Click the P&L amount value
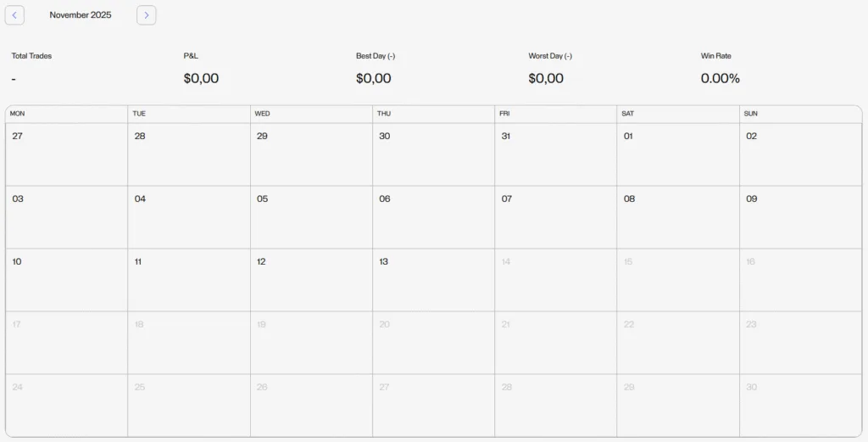The height and width of the screenshot is (442, 868). pos(201,79)
